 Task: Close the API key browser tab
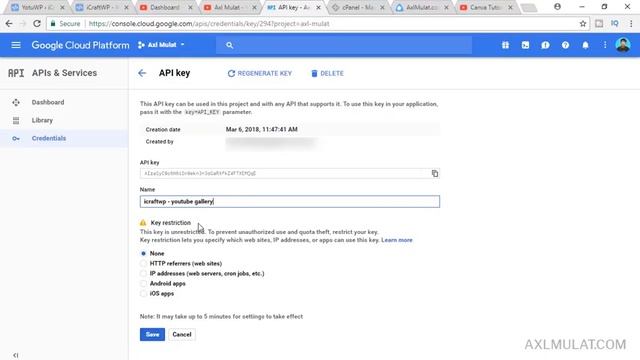(318, 7)
